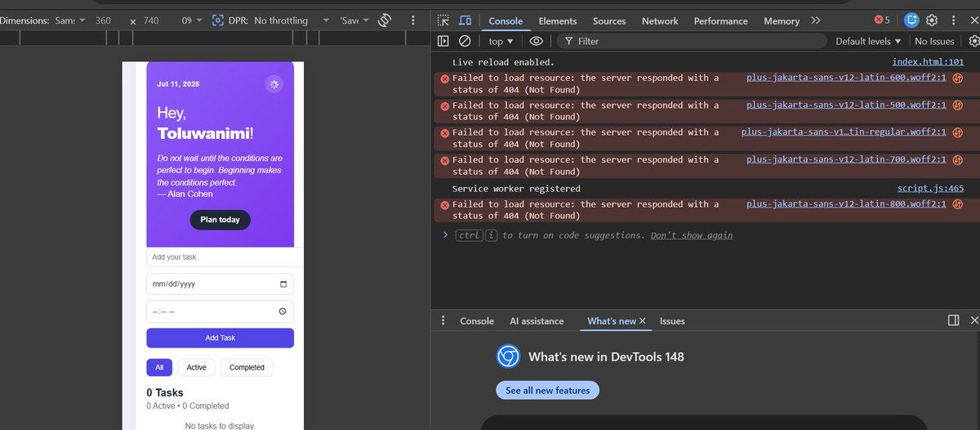Open the Performance tab

pos(720,21)
